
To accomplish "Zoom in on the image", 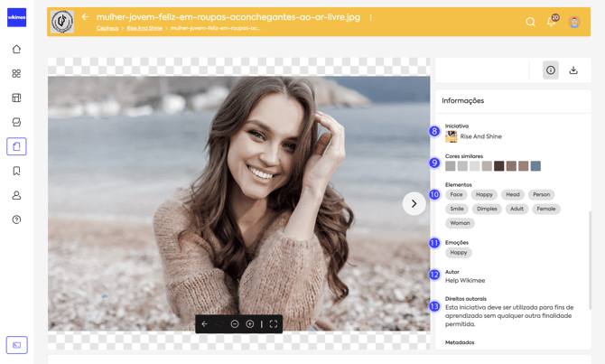I will (x=250, y=324).
